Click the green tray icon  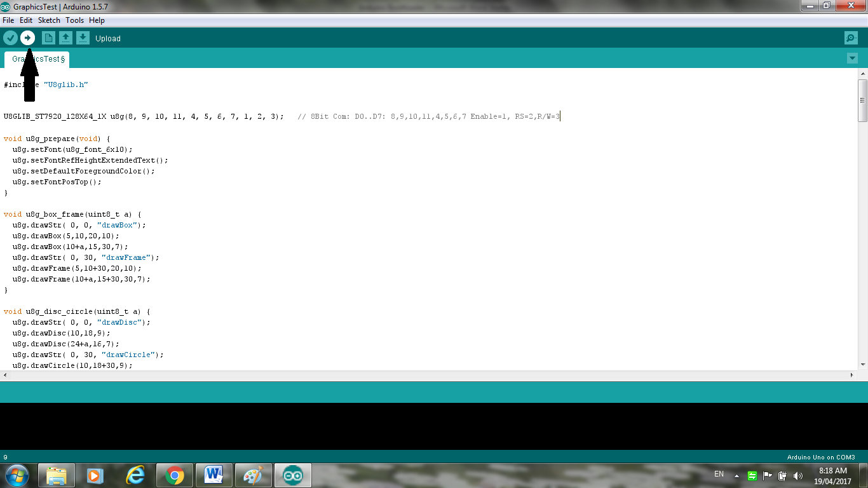(752, 475)
